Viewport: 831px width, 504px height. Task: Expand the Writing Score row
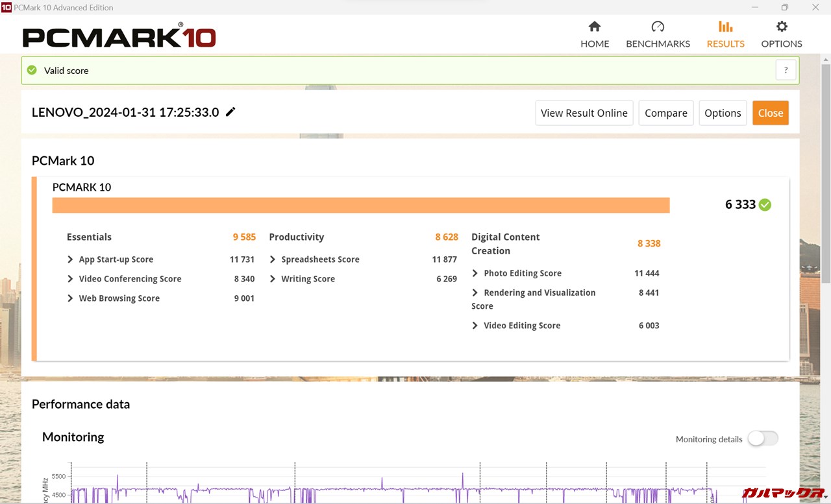click(273, 279)
